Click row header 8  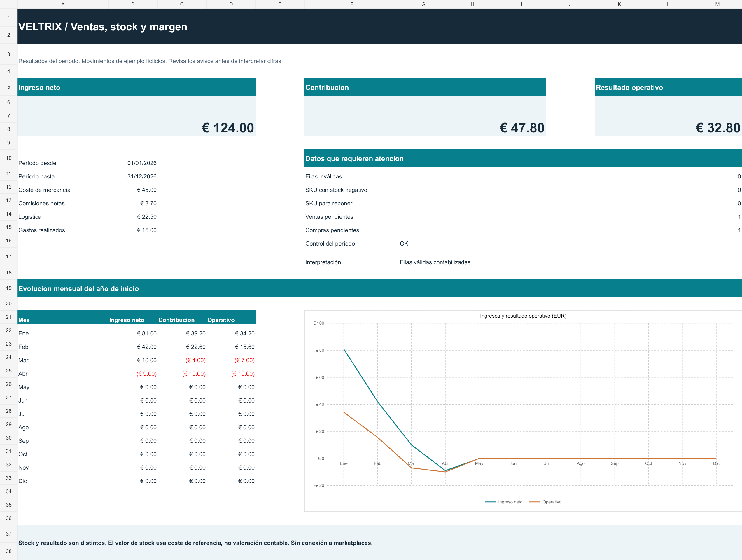pos(9,129)
